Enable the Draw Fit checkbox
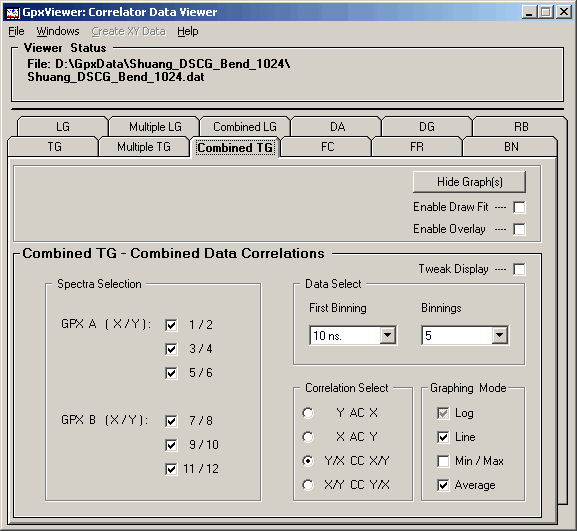 (x=519, y=207)
